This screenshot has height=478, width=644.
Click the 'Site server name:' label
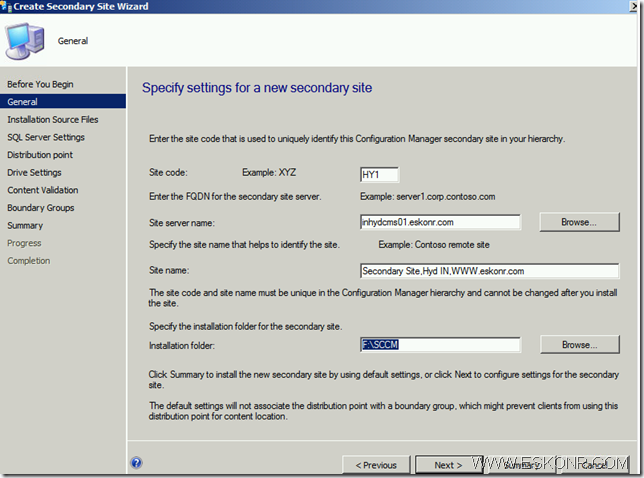tap(182, 223)
